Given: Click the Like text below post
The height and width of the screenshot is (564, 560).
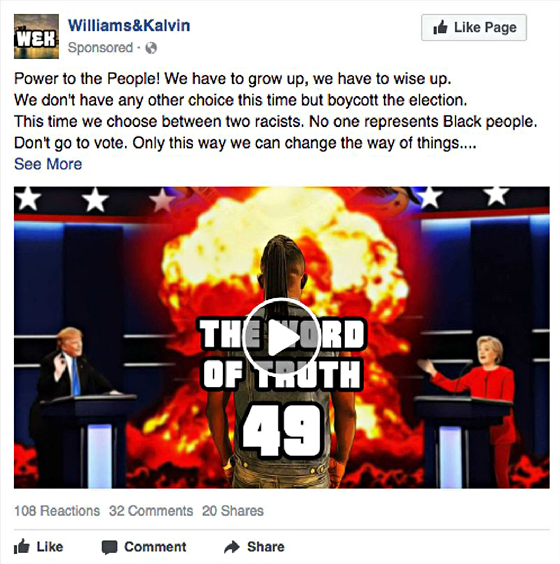Looking at the screenshot, I should tap(50, 547).
